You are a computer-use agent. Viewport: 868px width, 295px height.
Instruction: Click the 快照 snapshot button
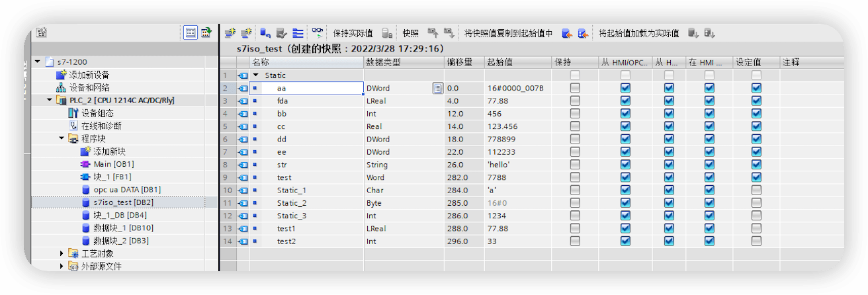pyautogui.click(x=410, y=33)
